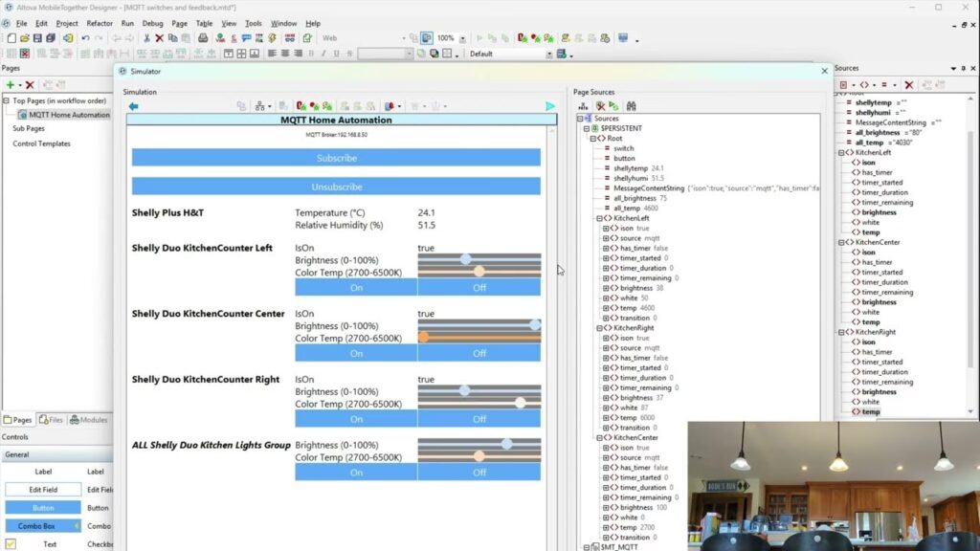
Task: Click the green plus add page icon
Action: click(x=10, y=85)
